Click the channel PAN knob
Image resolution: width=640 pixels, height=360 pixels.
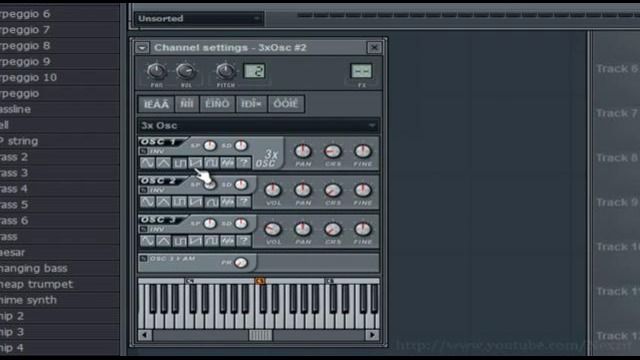[x=156, y=71]
